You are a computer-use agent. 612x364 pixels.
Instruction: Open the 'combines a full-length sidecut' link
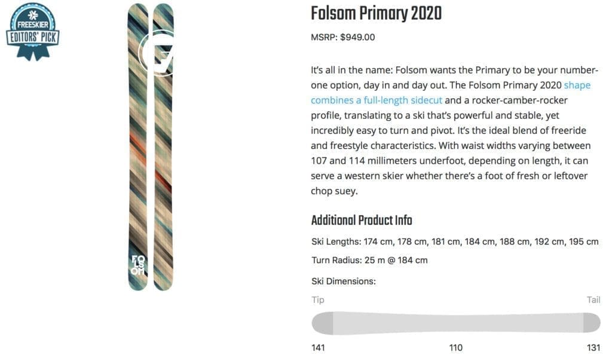click(377, 100)
